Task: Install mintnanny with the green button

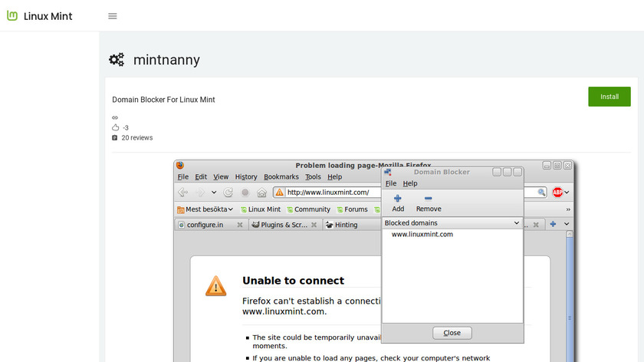Action: pyautogui.click(x=609, y=97)
